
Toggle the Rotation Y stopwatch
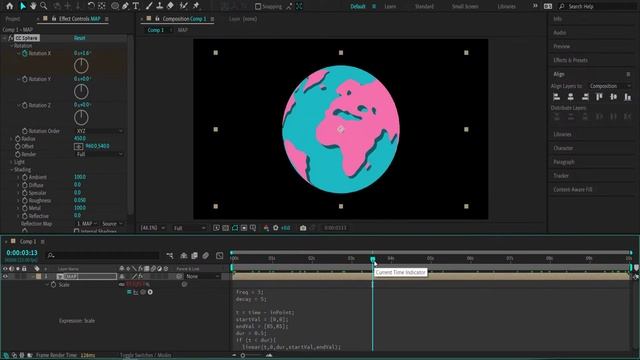point(25,79)
